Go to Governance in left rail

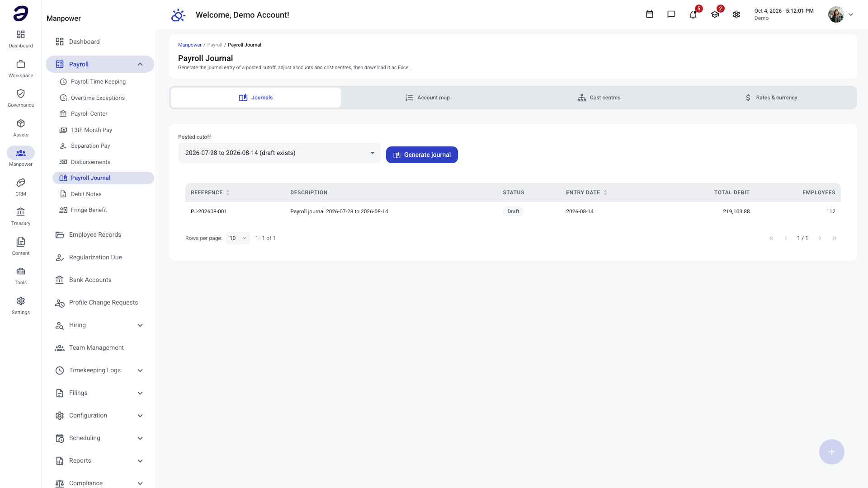coord(21,98)
